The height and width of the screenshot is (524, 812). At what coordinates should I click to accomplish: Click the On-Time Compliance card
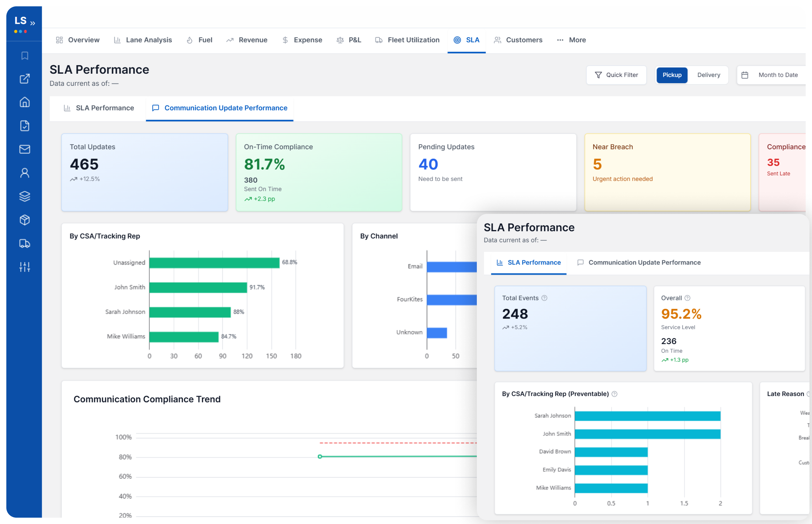[x=319, y=172]
